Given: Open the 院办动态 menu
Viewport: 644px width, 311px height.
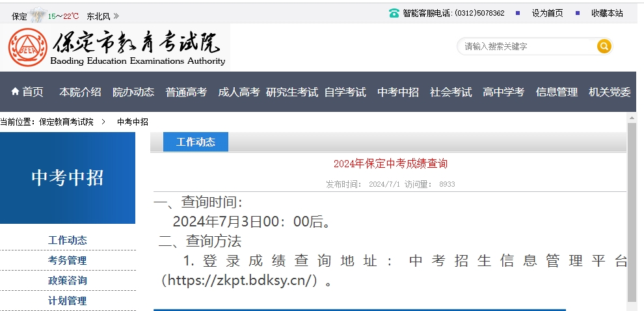Looking at the screenshot, I should [133, 92].
